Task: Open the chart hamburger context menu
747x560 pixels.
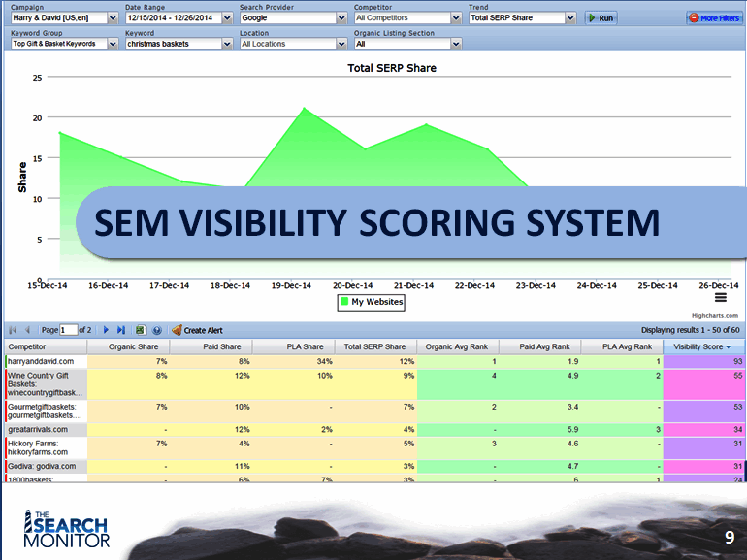Action: [720, 296]
